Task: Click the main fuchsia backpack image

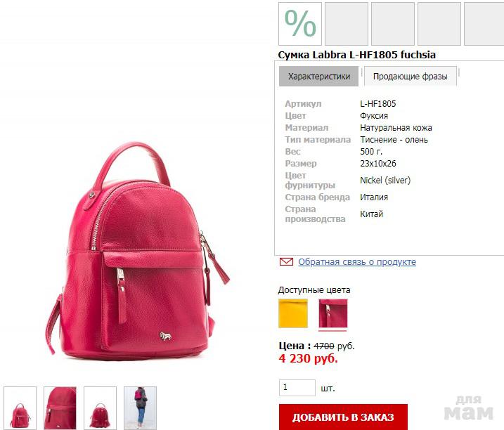Action: [x=138, y=251]
